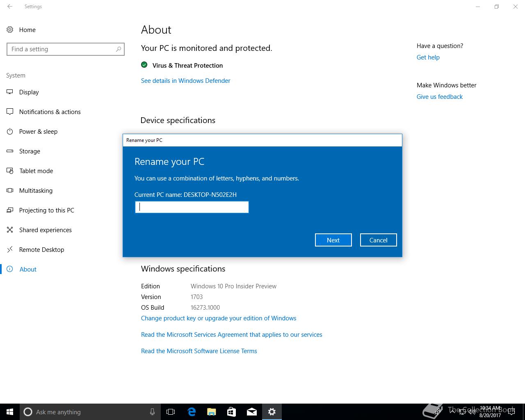This screenshot has height=420, width=525.
Task: Select the version number 1703
Action: [x=197, y=297]
